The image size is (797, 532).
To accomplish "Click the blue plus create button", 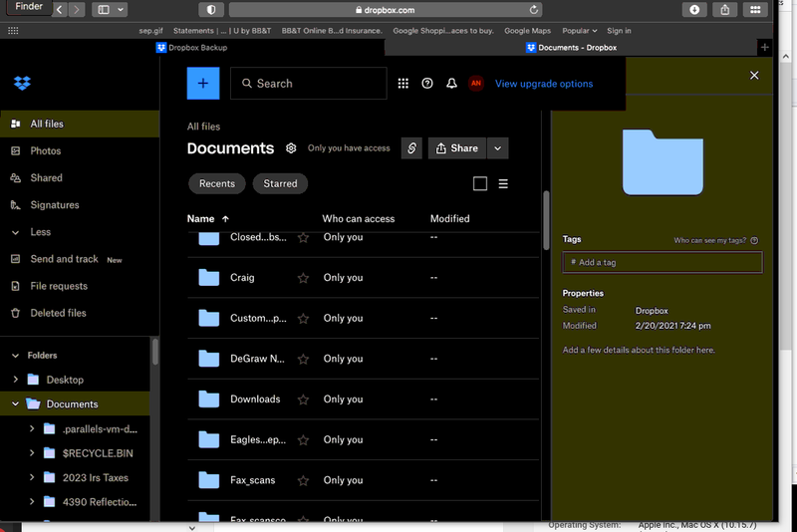I will click(203, 84).
